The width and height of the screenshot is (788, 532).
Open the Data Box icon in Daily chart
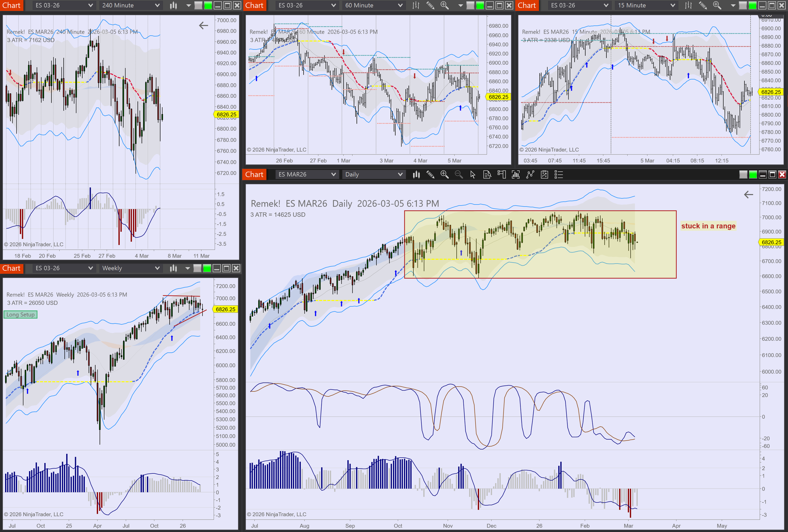(487, 175)
